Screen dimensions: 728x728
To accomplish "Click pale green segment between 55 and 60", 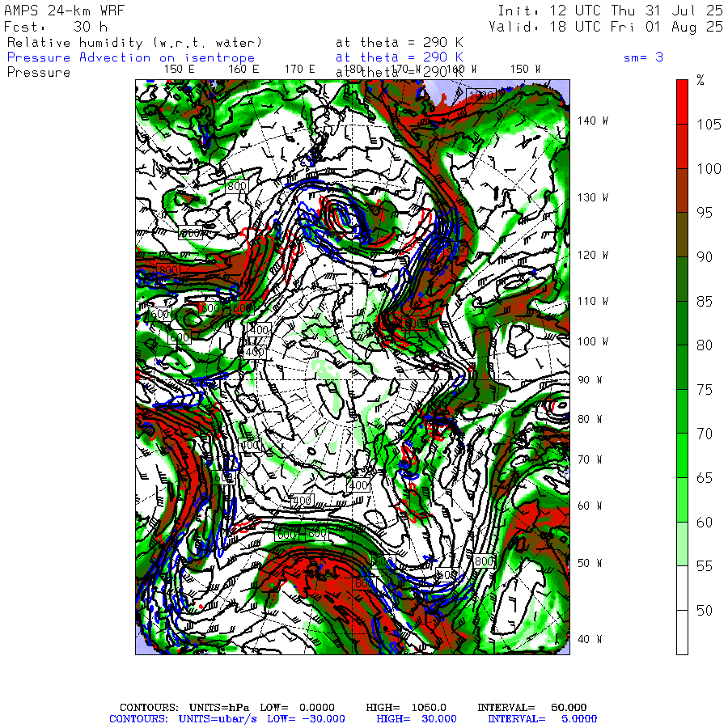I will click(682, 544).
